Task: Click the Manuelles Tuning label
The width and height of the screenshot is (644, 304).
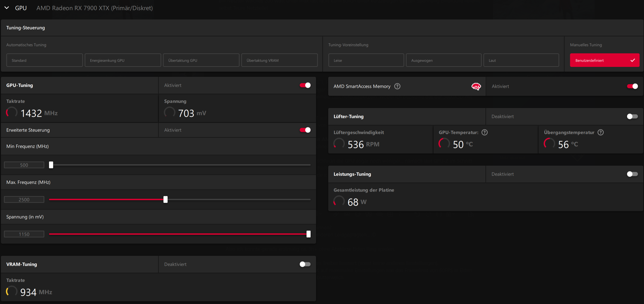Action: [586, 45]
